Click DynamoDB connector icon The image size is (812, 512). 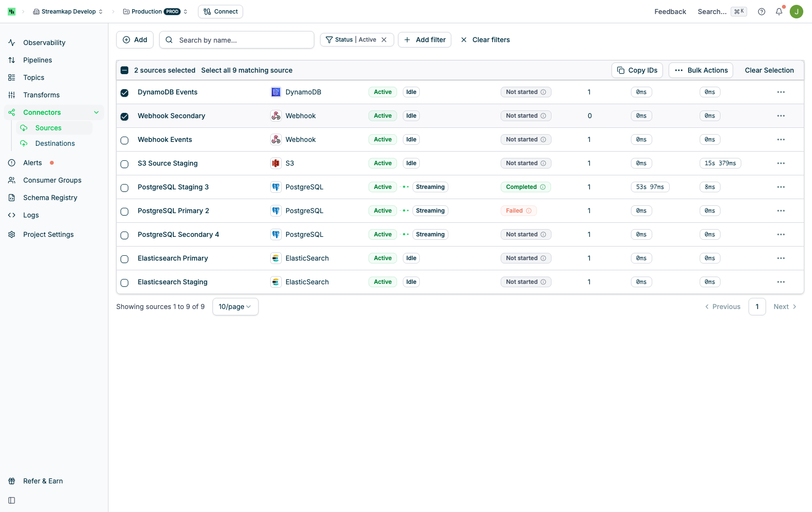tap(276, 92)
